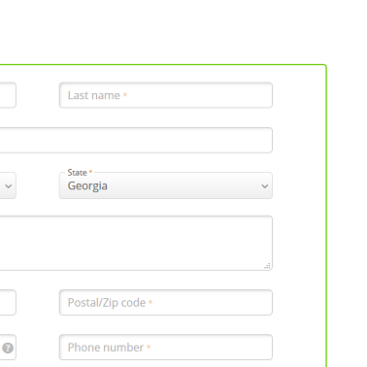The height and width of the screenshot is (367, 367).
Task: Open the State dropdown showing Georgia
Action: 166,185
